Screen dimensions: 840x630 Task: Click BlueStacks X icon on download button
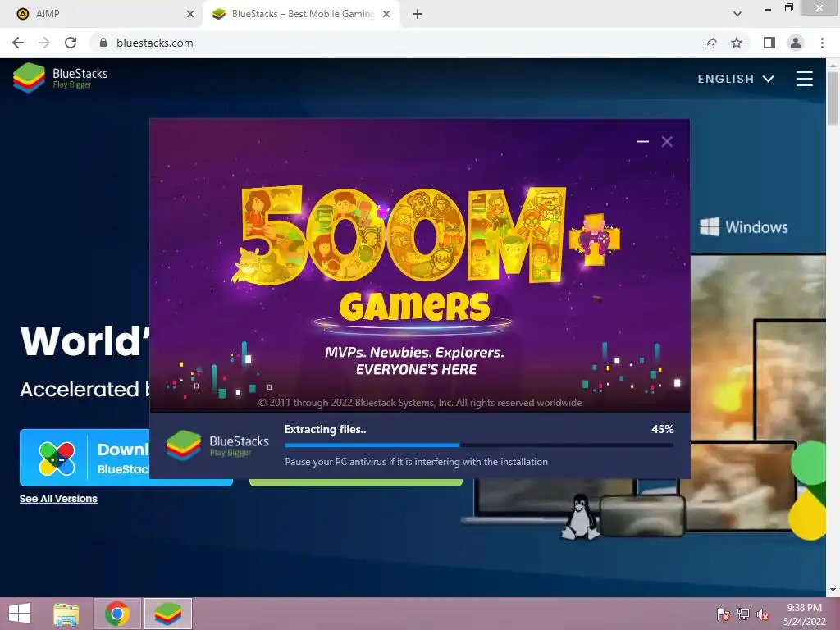click(x=57, y=459)
